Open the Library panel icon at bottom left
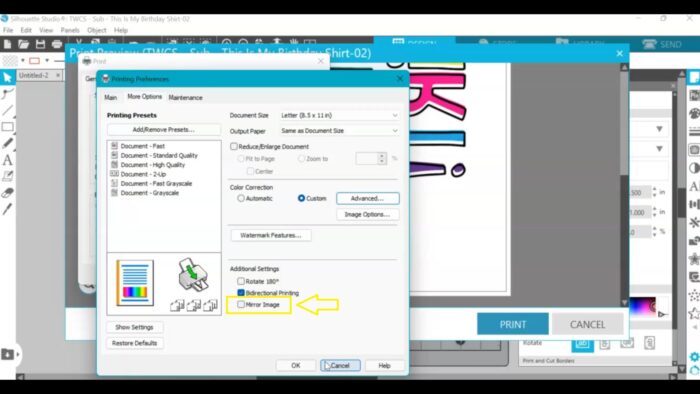The height and width of the screenshot is (394, 700). point(8,354)
